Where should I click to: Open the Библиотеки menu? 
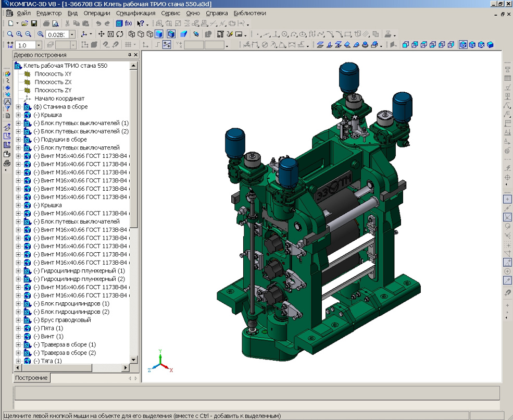[x=249, y=13]
